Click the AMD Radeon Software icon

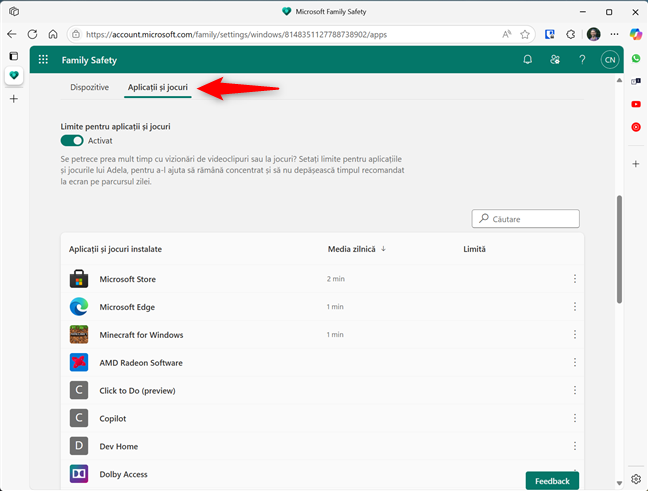[79, 362]
